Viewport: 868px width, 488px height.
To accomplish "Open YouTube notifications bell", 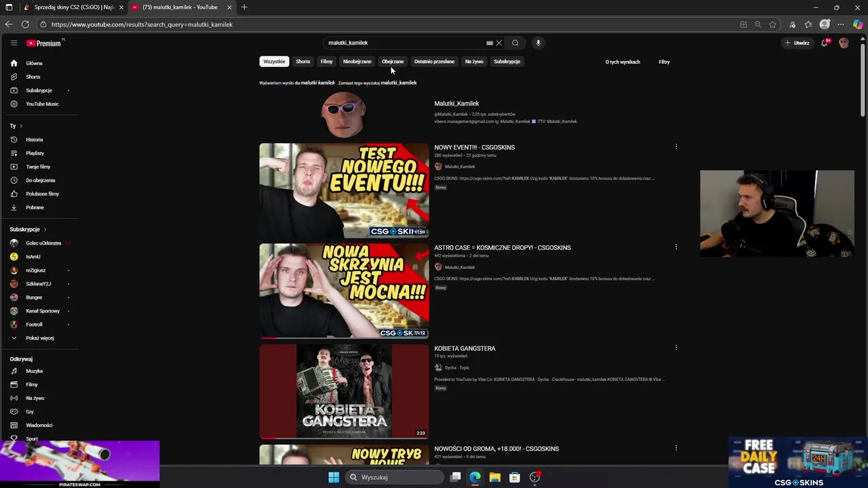I will click(x=825, y=43).
